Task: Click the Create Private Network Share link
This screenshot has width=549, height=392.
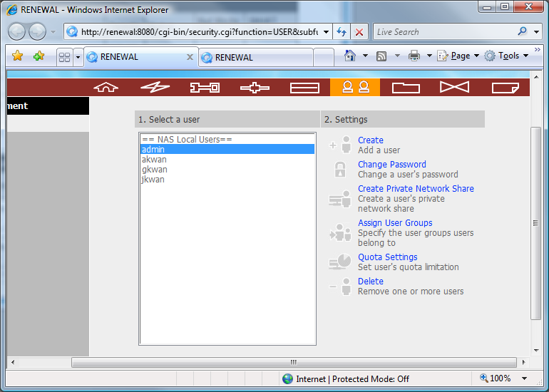Action: pyautogui.click(x=416, y=189)
